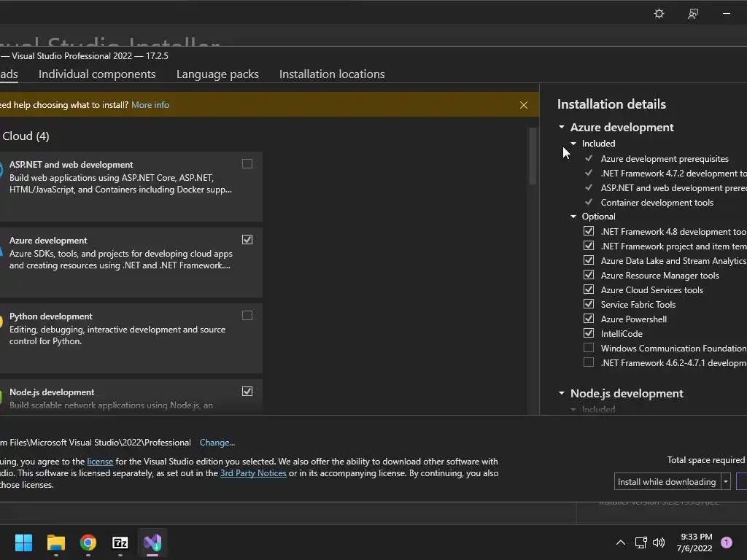Uncheck Azure Resource Manager tools

click(x=589, y=275)
